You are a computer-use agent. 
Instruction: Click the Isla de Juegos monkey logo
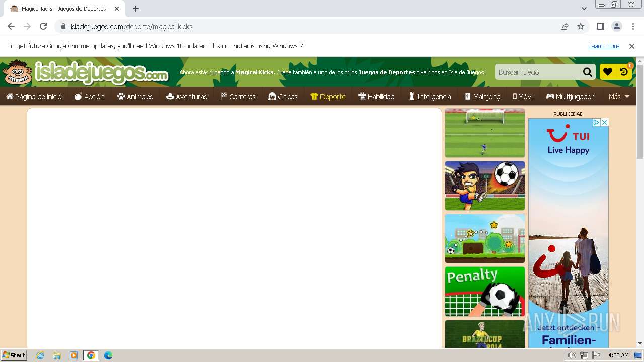[x=85, y=72]
